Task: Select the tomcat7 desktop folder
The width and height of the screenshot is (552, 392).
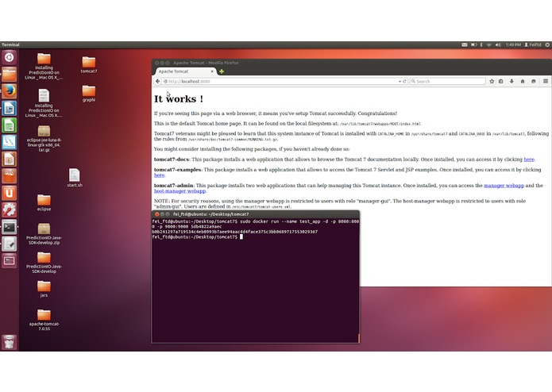Action: click(x=89, y=65)
